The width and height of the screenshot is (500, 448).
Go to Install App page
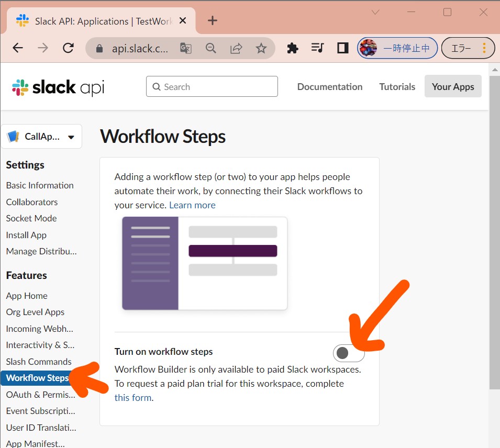pos(26,235)
